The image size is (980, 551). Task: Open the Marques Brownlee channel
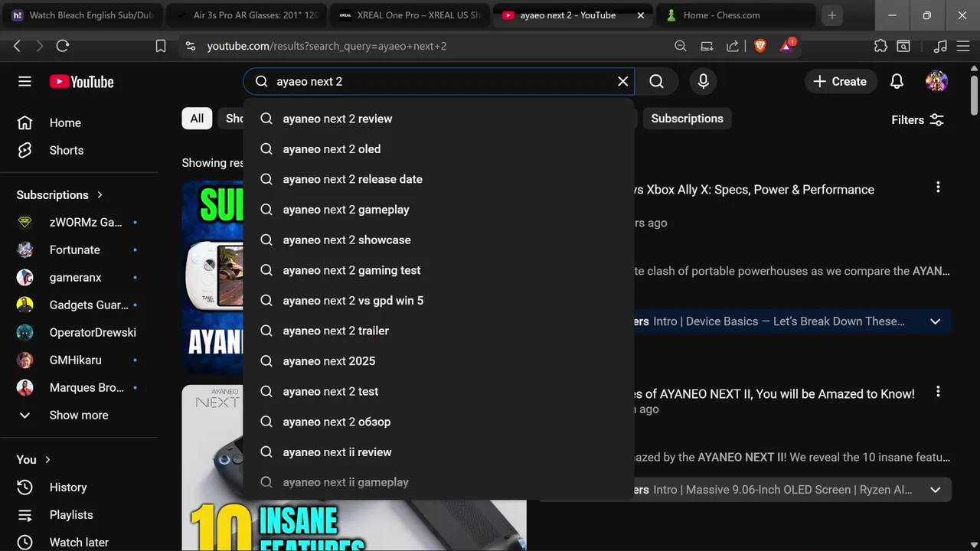[78, 387]
